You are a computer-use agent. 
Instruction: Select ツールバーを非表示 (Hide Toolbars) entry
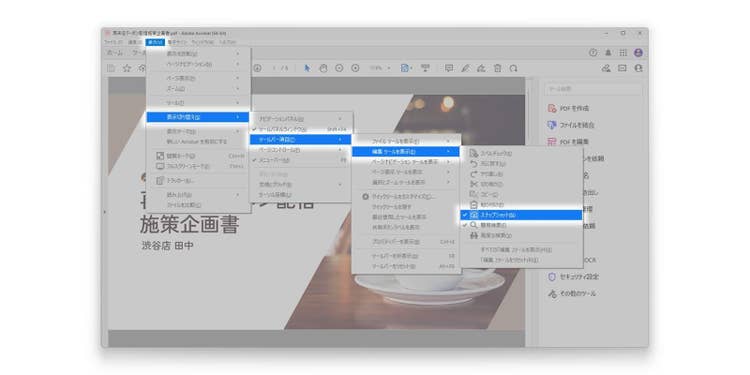pos(406,256)
